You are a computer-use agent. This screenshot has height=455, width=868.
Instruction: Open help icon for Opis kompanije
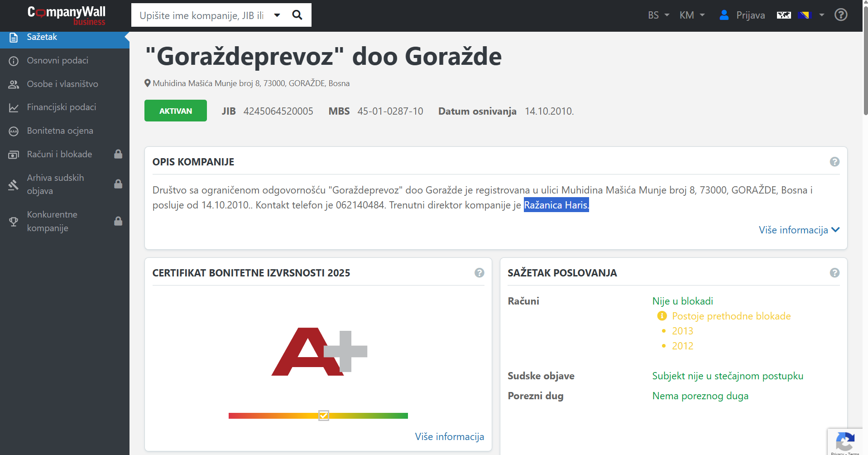pos(834,162)
